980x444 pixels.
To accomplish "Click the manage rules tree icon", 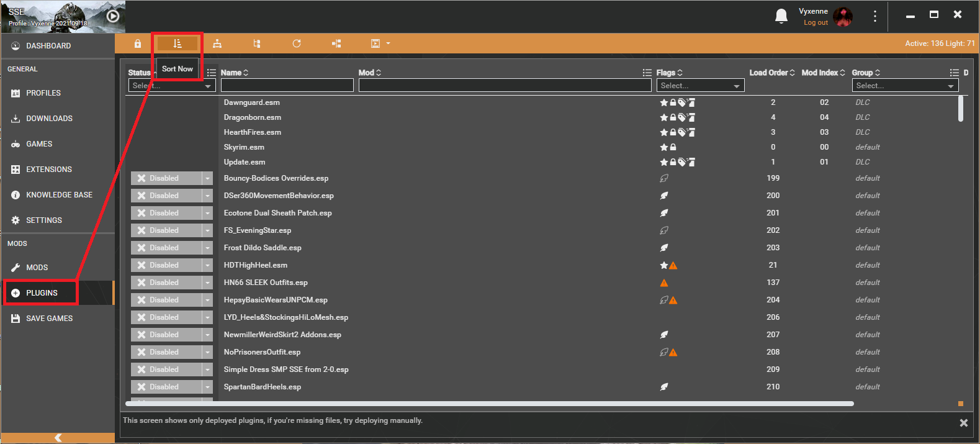I will [x=257, y=43].
